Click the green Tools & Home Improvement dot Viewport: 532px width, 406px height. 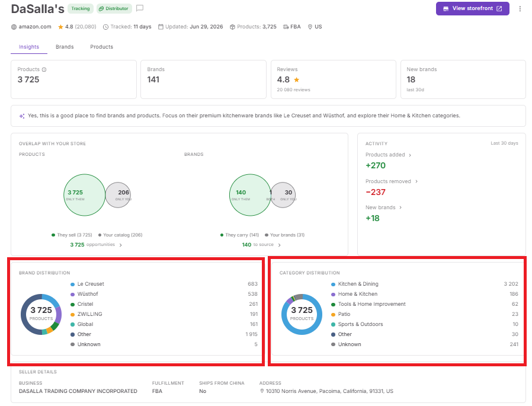tap(333, 305)
